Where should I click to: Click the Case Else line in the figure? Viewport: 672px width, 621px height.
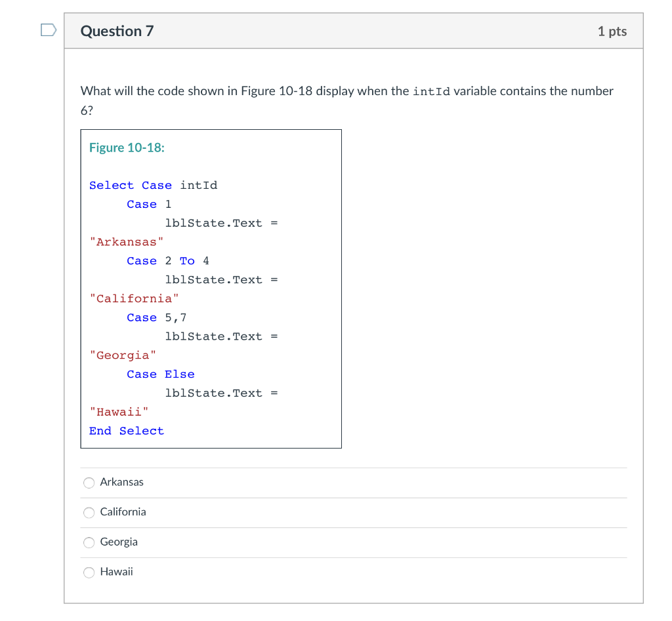tap(161, 374)
